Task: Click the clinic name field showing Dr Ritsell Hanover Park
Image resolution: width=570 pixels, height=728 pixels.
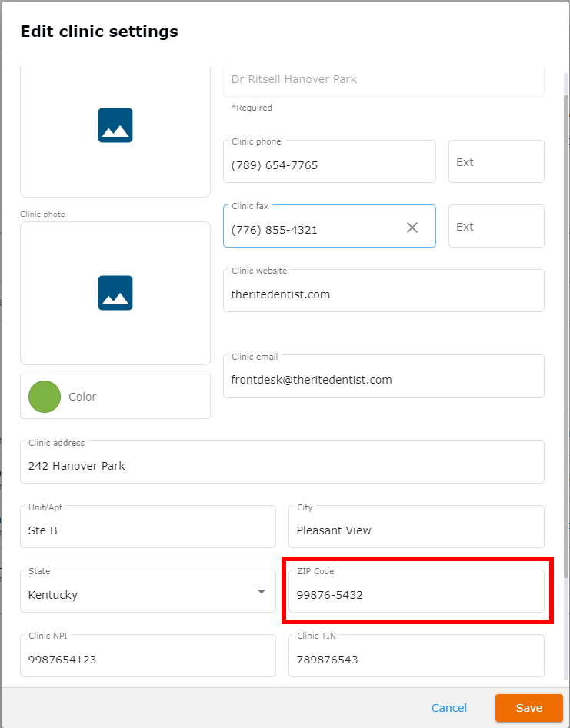Action: (x=384, y=80)
